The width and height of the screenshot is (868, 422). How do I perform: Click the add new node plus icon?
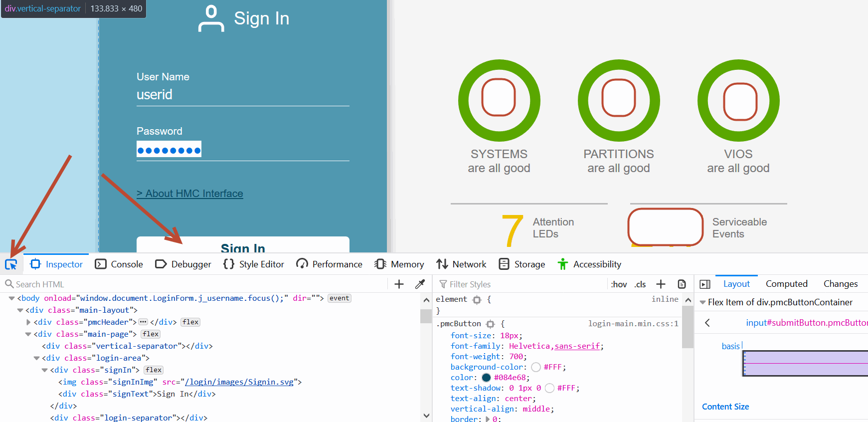(399, 284)
